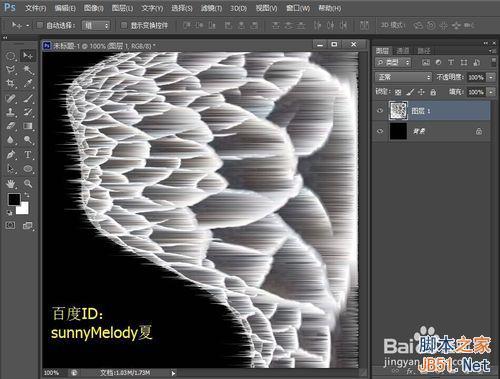Image resolution: width=500 pixels, height=379 pixels.
Task: Collapse the right panel dock
Action: point(486,43)
